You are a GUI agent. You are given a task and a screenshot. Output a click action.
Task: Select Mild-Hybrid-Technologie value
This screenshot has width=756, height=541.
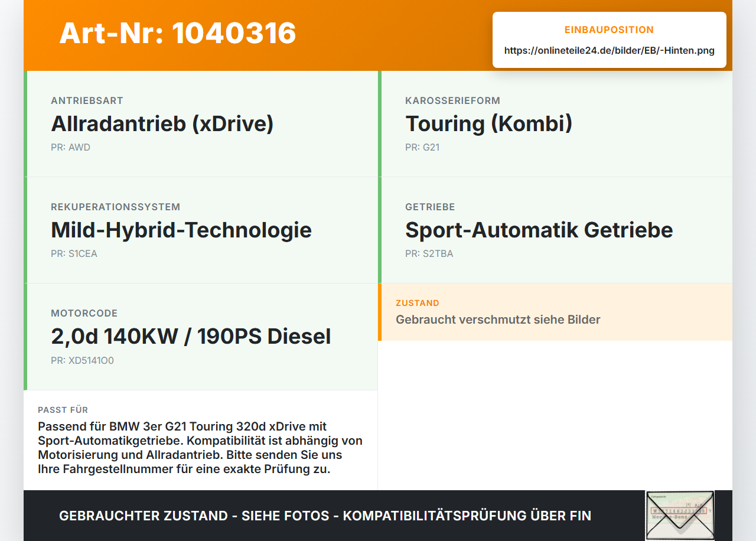[181, 230]
